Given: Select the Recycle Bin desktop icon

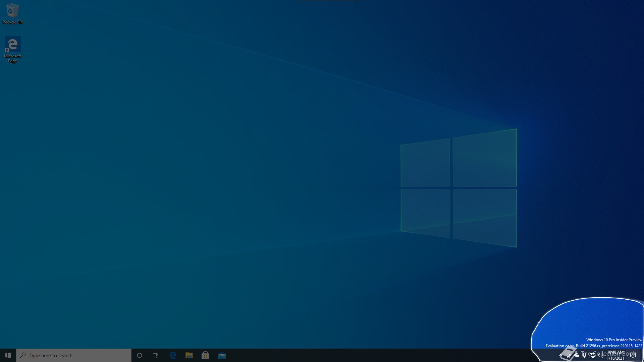Looking at the screenshot, I should tap(13, 14).
